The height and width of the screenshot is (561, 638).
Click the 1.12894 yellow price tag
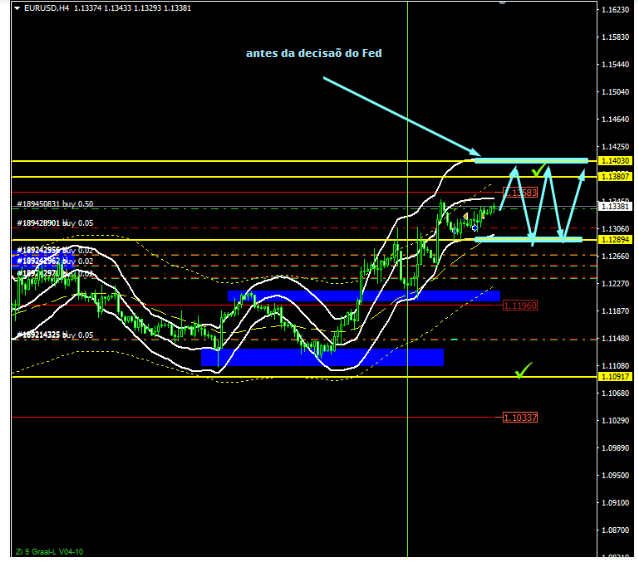tap(614, 240)
